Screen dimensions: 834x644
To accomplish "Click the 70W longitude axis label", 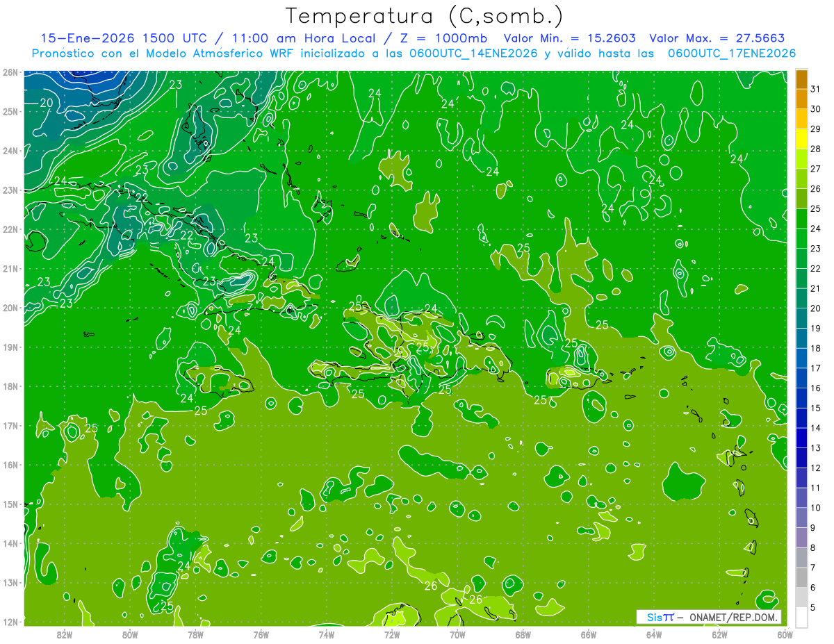I will pyautogui.click(x=457, y=634).
